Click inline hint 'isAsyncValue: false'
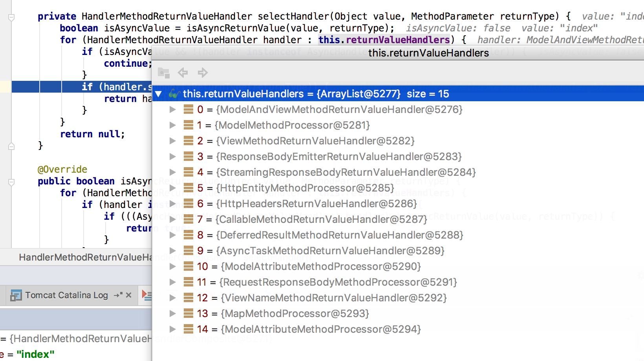 click(x=458, y=28)
